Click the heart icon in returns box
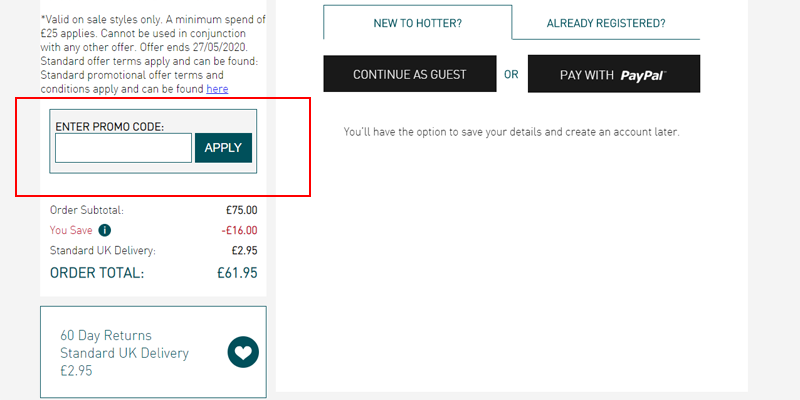The height and width of the screenshot is (400, 800). click(243, 352)
